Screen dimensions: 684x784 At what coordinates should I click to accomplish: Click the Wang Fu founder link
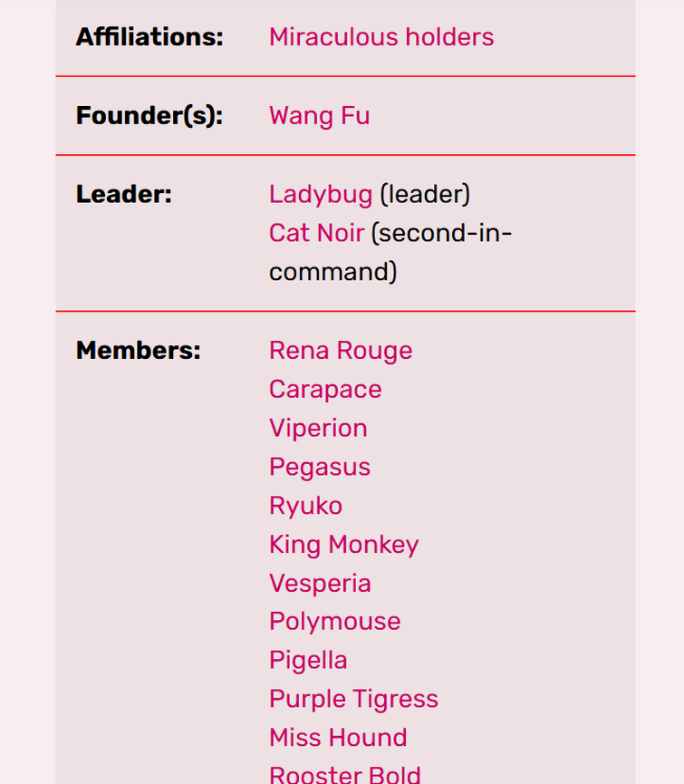(319, 115)
